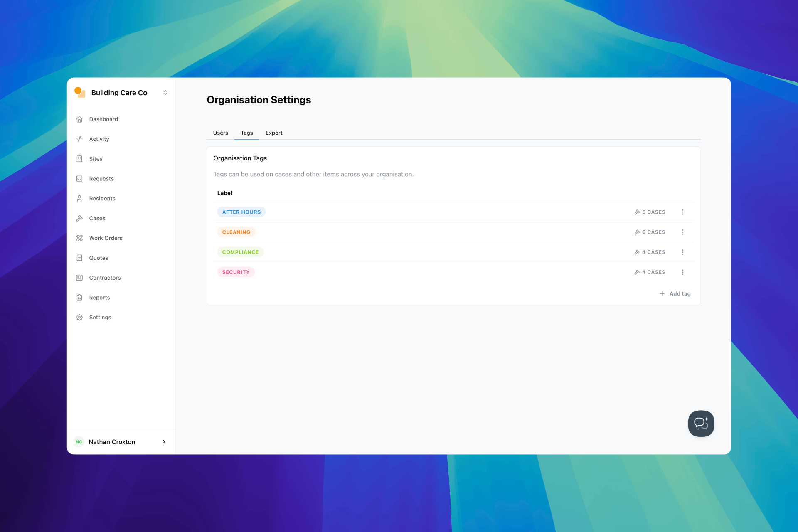Image resolution: width=798 pixels, height=532 pixels.
Task: Open options menu for Security tag
Action: coord(682,272)
